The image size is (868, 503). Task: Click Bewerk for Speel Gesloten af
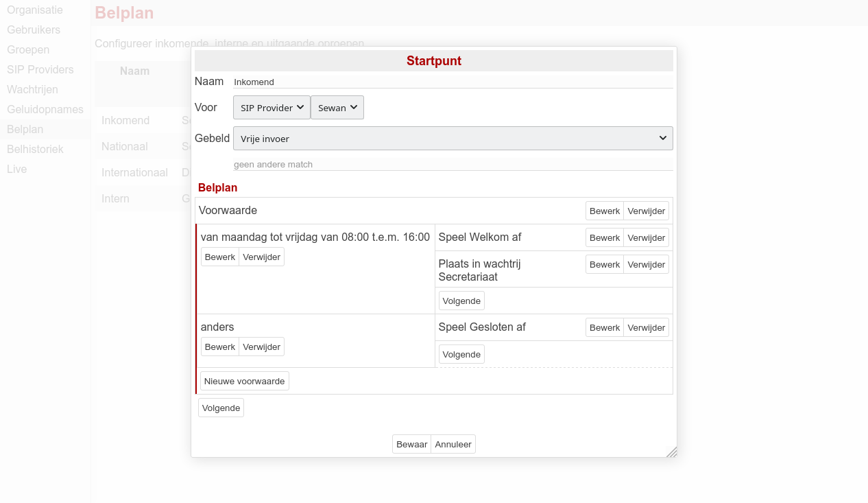[604, 327]
